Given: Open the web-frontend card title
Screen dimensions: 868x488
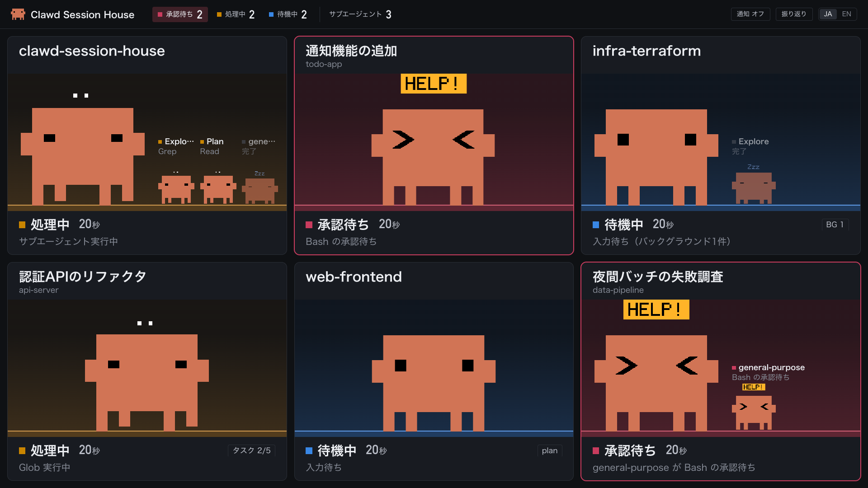Looking at the screenshot, I should [354, 277].
